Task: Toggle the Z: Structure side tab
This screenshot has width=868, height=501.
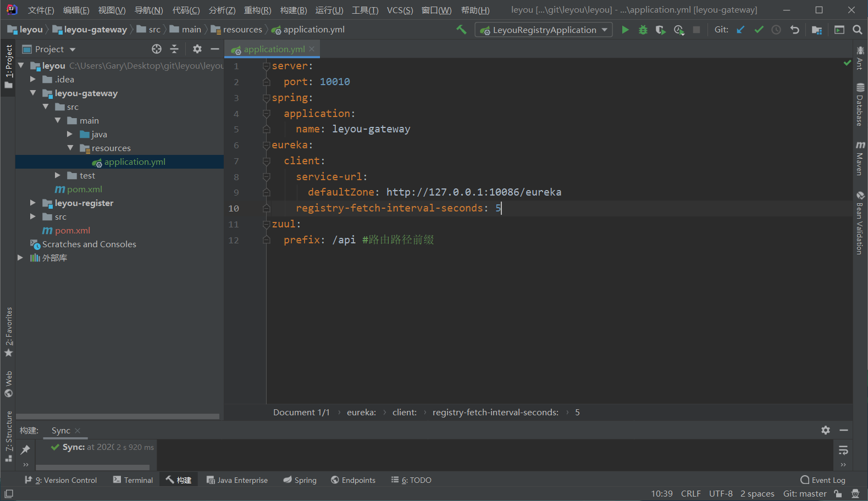Action: pos(8,437)
